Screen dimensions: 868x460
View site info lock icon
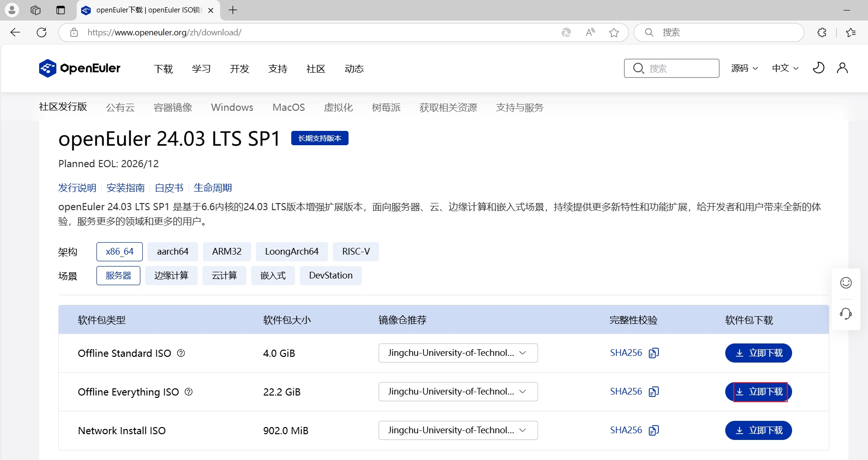74,32
